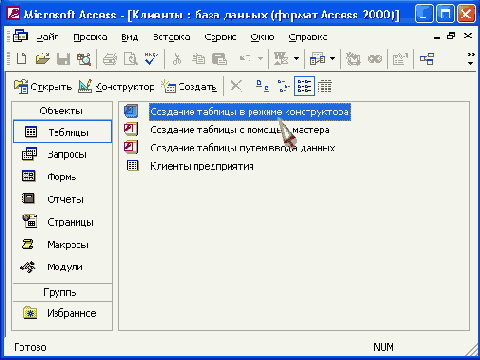The width and height of the screenshot is (480, 360).
Task: Click the File search icon
Action: tap(84, 59)
